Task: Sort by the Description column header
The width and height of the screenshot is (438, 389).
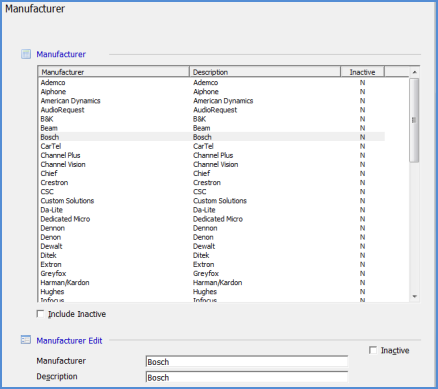Action: [265, 72]
